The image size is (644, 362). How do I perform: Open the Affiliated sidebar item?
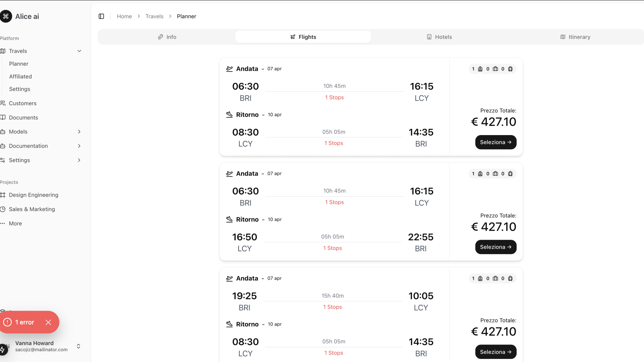(x=20, y=76)
